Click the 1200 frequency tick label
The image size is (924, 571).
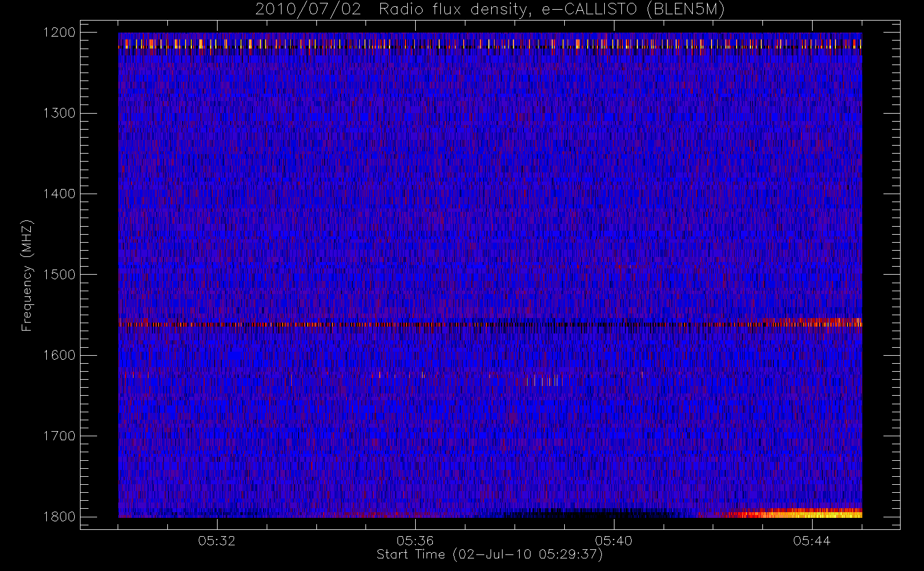click(60, 33)
